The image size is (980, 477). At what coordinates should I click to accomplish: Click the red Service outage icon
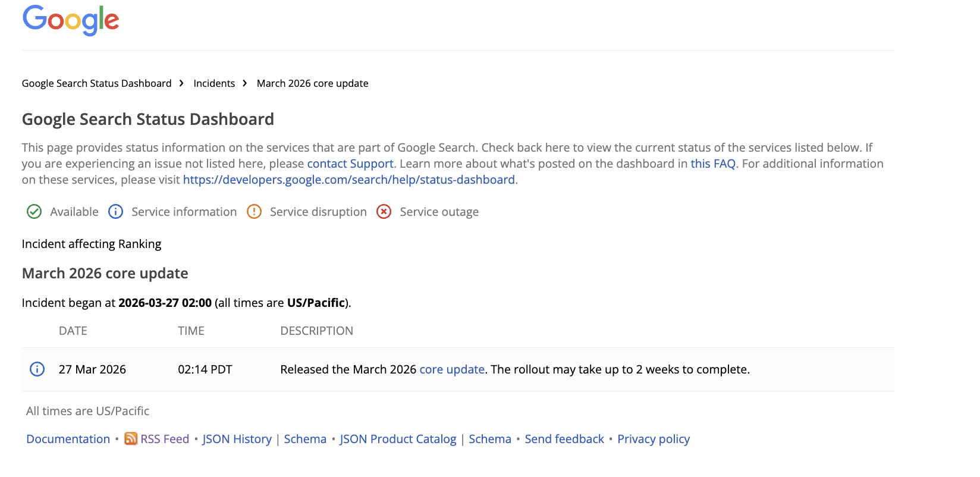(384, 212)
